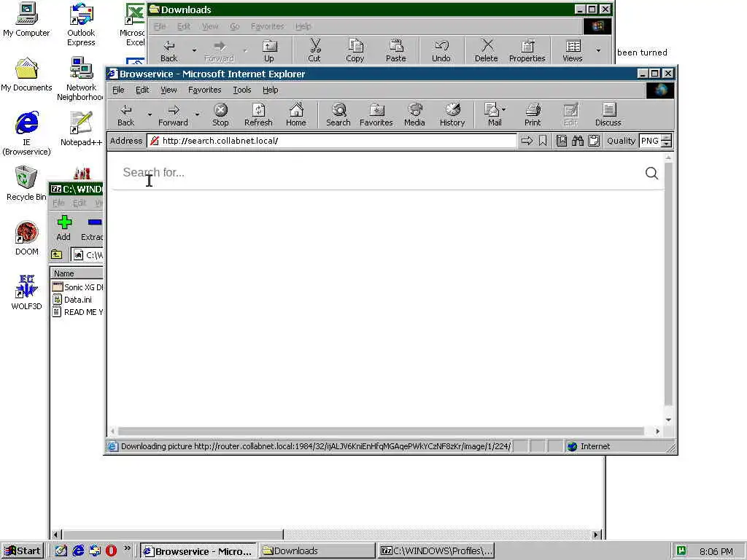Open the Views dropdown arrow in the Downloads window
747x560 pixels.
[598, 50]
